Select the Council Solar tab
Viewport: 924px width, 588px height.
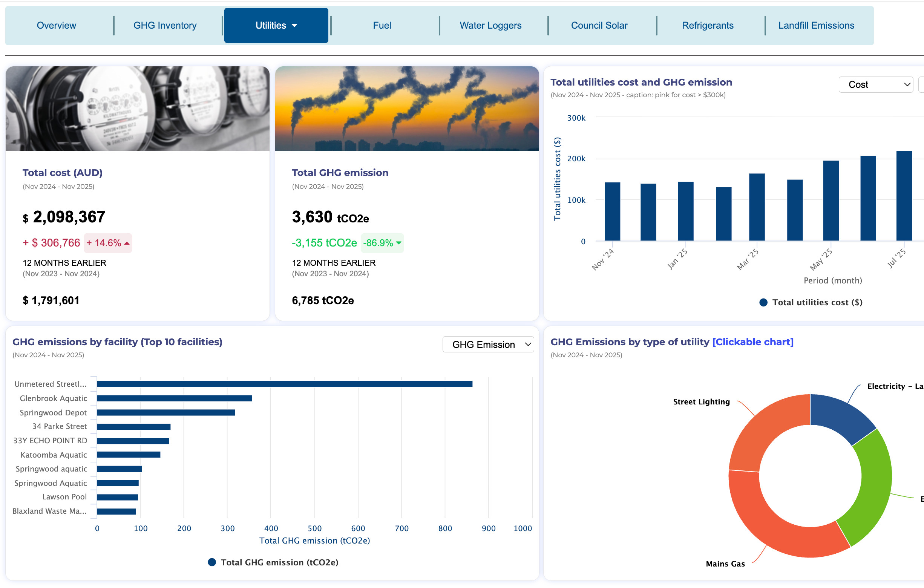point(599,25)
